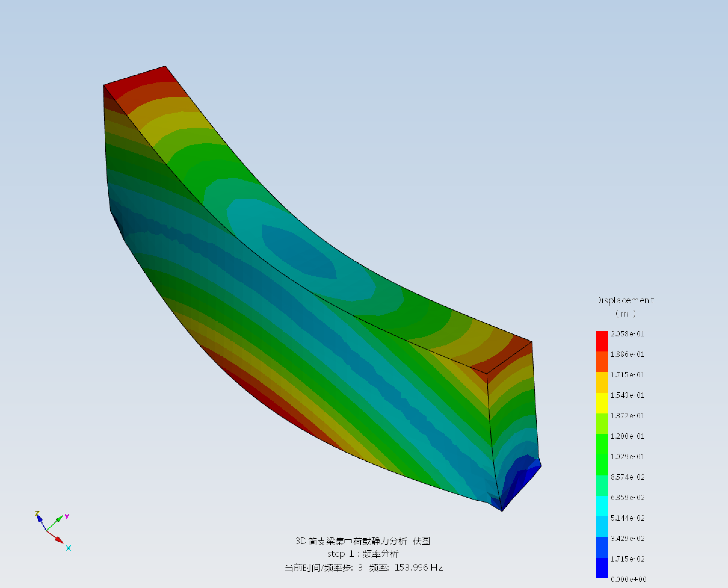Click the step-1：频率分析 caption line
The image size is (728, 588).
(x=363, y=554)
